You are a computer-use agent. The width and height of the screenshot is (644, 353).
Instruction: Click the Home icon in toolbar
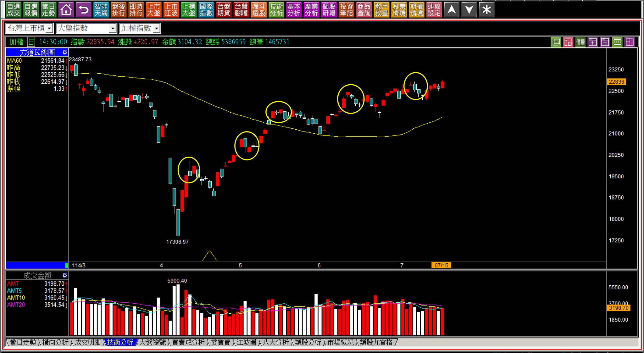66,10
